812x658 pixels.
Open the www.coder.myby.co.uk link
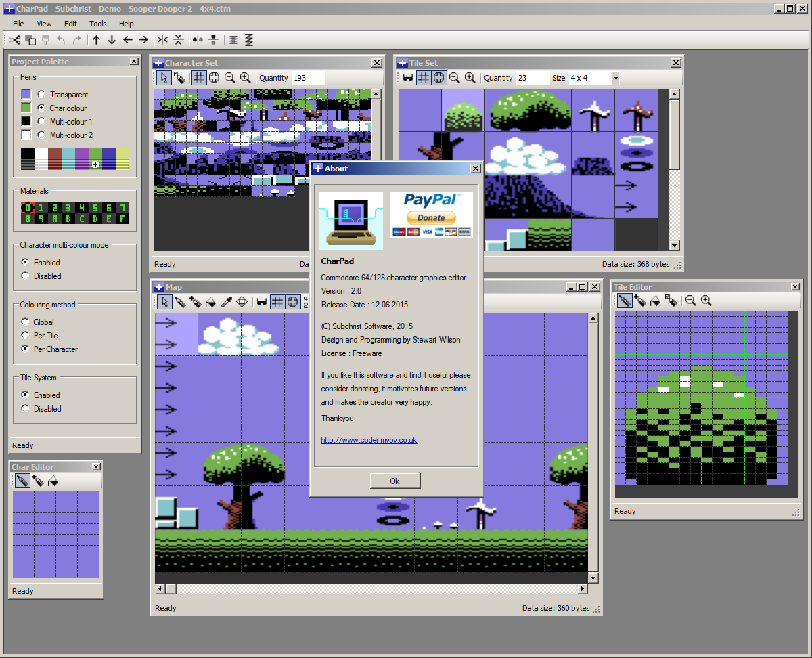coord(369,440)
